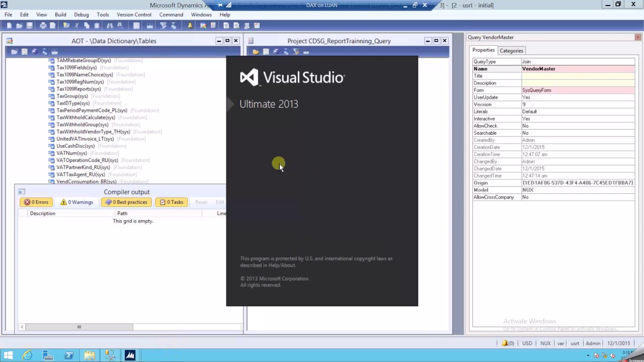Click the Save disk toolbar icon
The height and width of the screenshot is (362, 644).
[x=29, y=26]
